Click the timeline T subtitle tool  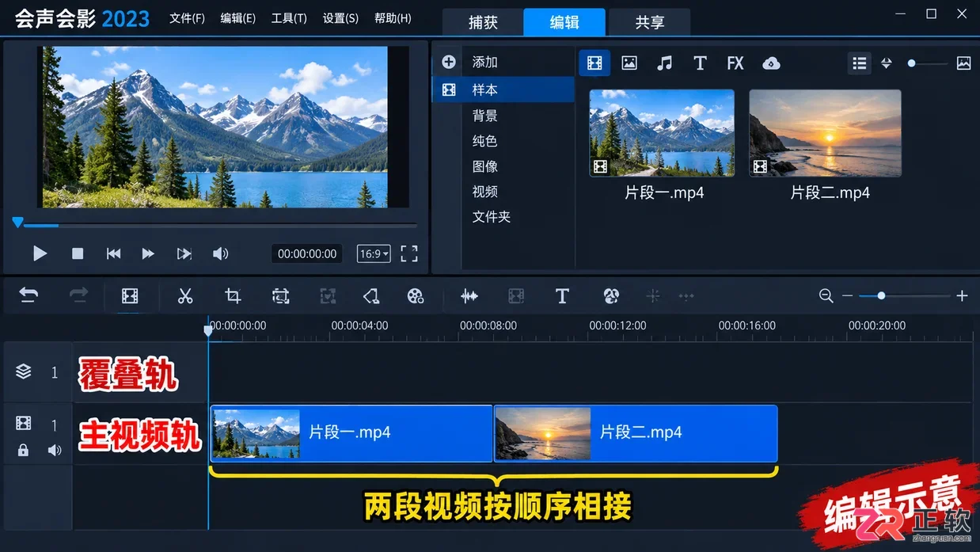[x=562, y=295]
